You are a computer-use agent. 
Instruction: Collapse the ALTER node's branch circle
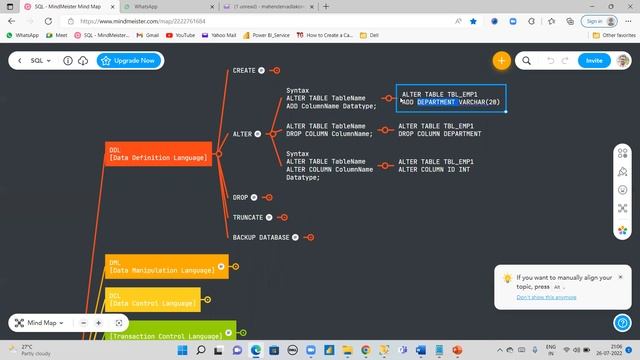pos(273,134)
